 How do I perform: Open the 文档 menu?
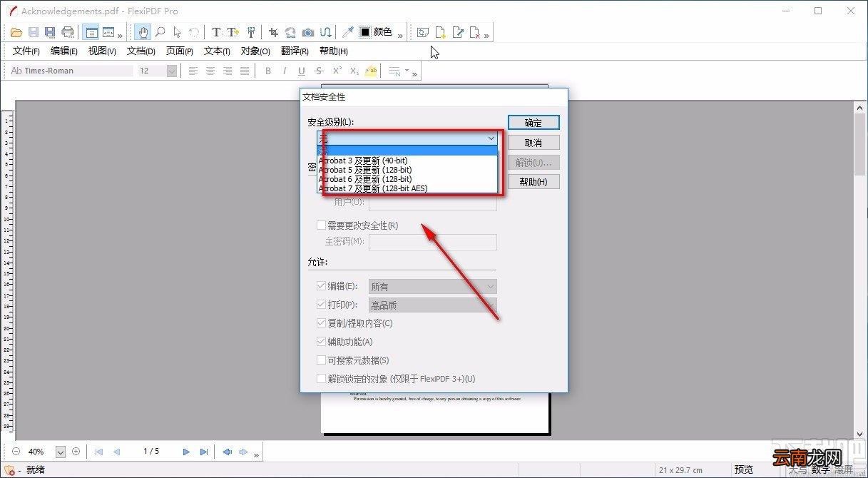click(141, 51)
